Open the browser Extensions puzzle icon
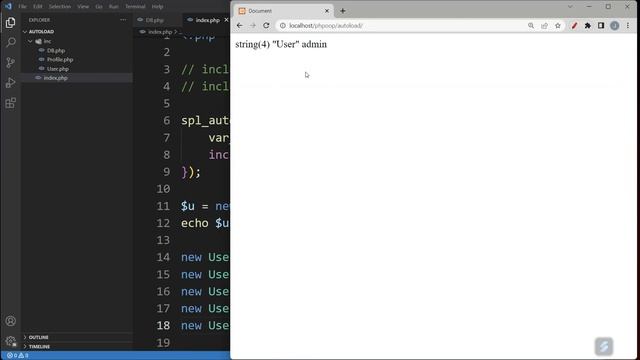 click(587, 26)
